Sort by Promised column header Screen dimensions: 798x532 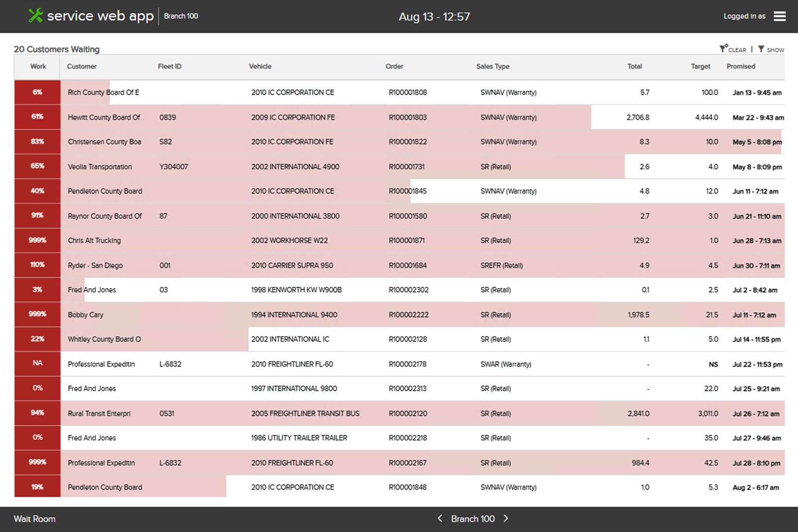click(740, 66)
